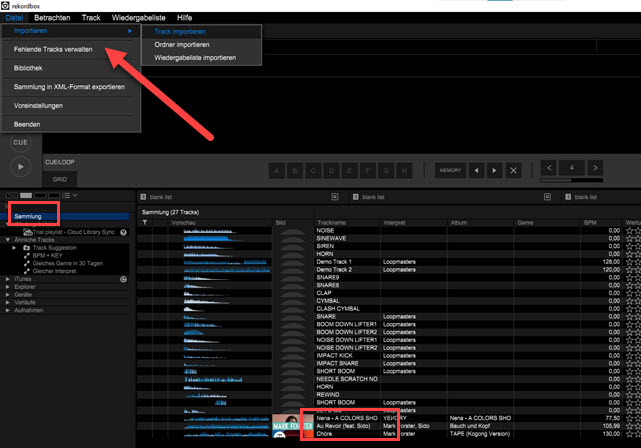The image size is (641, 448).
Task: Click the list view icon above tree
Action: [x=66, y=195]
